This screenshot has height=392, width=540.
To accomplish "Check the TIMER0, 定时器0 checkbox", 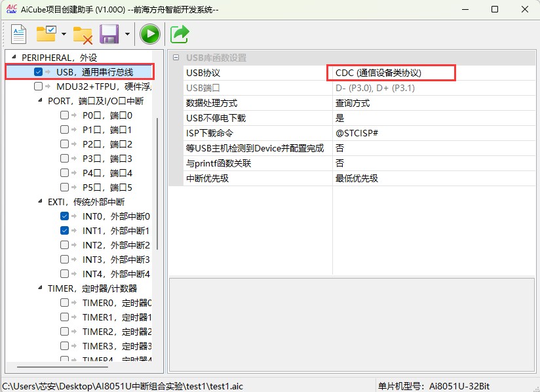I will pyautogui.click(x=64, y=302).
